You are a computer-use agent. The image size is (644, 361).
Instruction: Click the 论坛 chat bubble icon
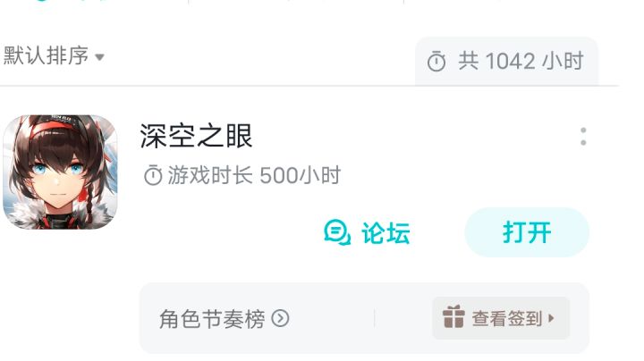point(337,232)
